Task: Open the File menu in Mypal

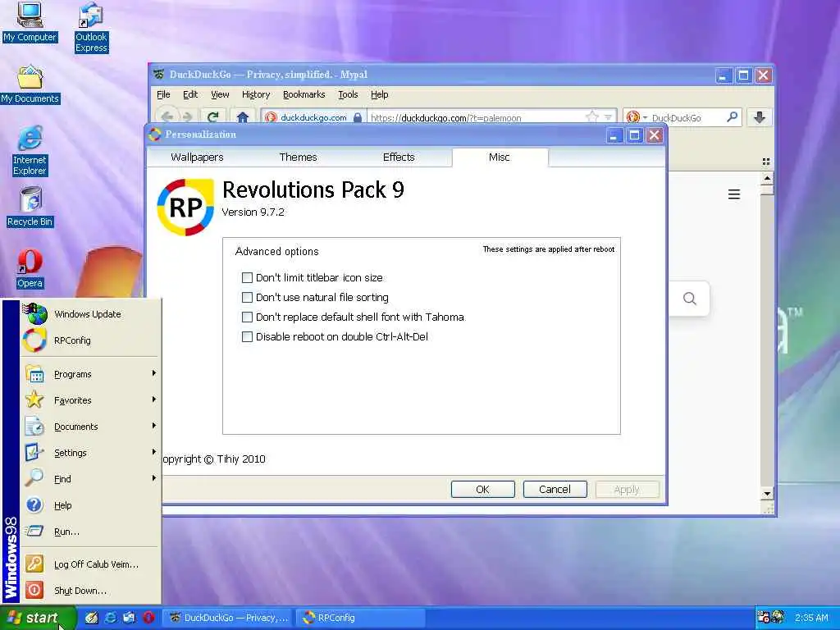Action: (x=163, y=94)
